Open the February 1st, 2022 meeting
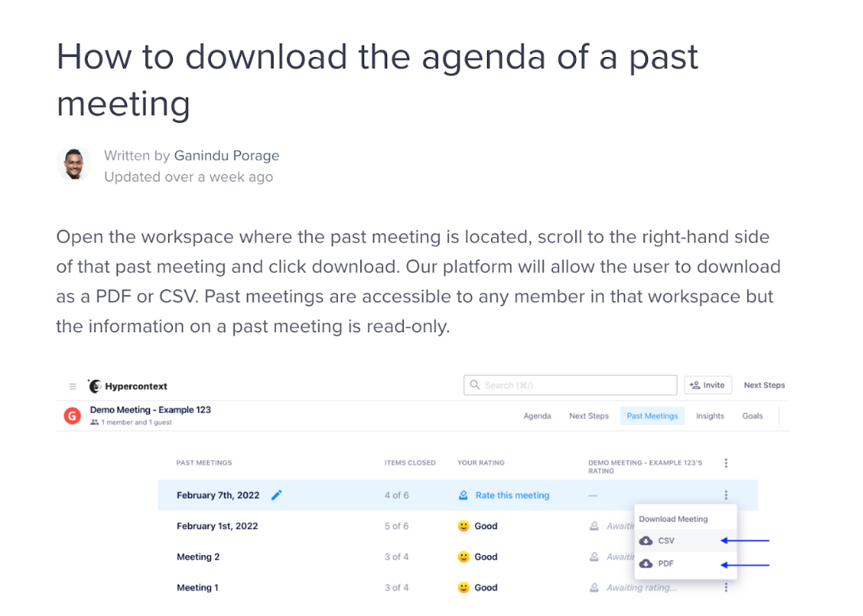 pos(217,526)
